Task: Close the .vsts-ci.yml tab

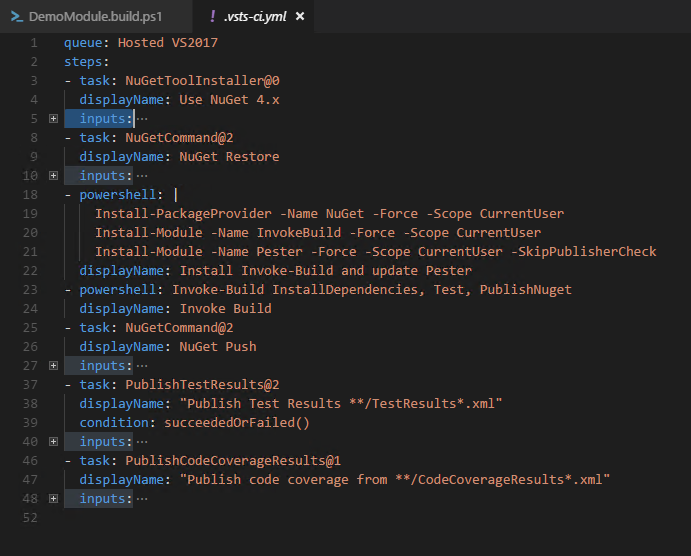Action: point(300,16)
